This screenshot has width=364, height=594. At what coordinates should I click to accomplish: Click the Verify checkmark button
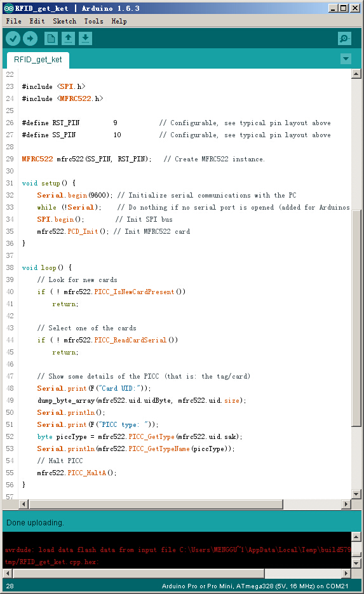pos(13,38)
